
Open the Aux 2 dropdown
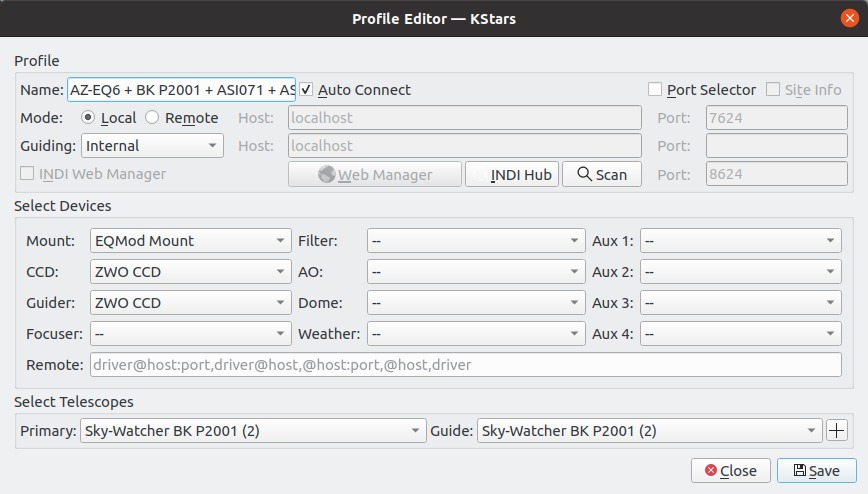tap(741, 272)
